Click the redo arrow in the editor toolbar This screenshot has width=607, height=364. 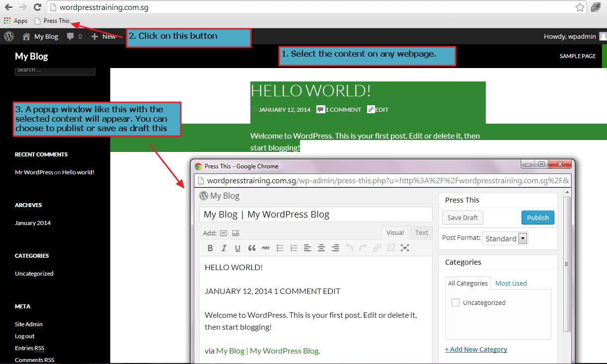click(363, 248)
